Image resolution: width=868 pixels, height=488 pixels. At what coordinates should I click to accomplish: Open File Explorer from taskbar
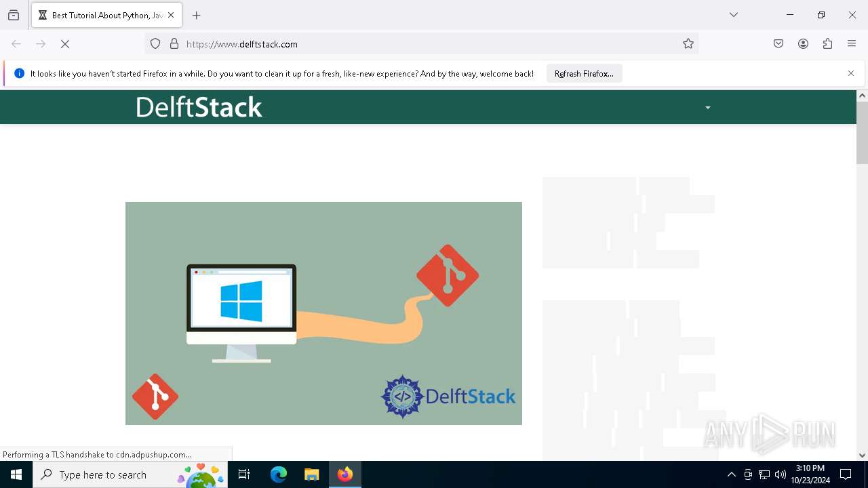pos(311,474)
